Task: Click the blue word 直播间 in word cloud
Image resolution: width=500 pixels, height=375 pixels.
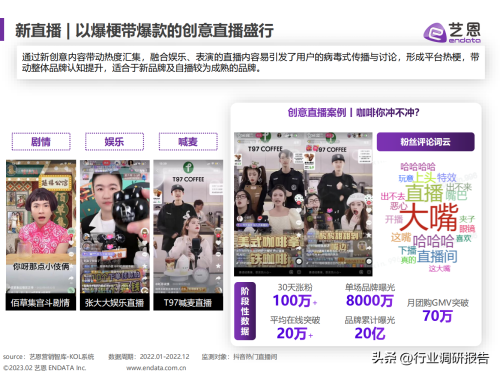Action: (437, 256)
